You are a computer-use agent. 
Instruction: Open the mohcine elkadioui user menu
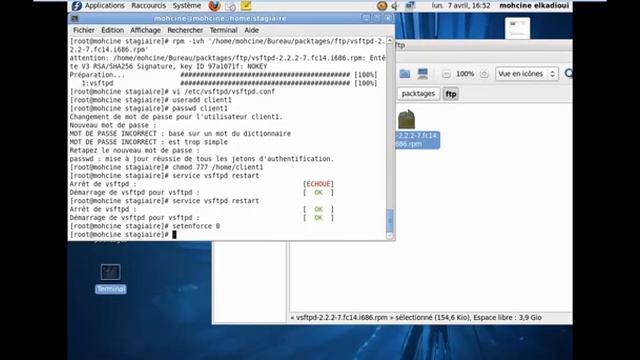coord(534,6)
